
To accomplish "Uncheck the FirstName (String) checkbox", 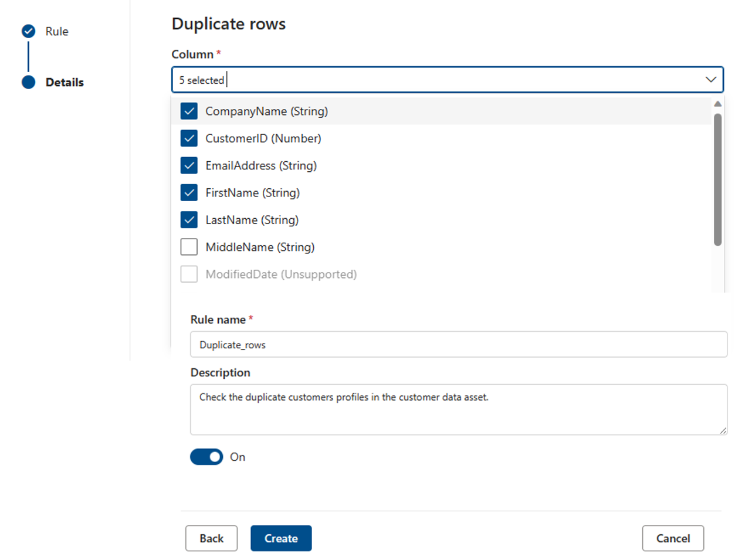I will point(189,192).
